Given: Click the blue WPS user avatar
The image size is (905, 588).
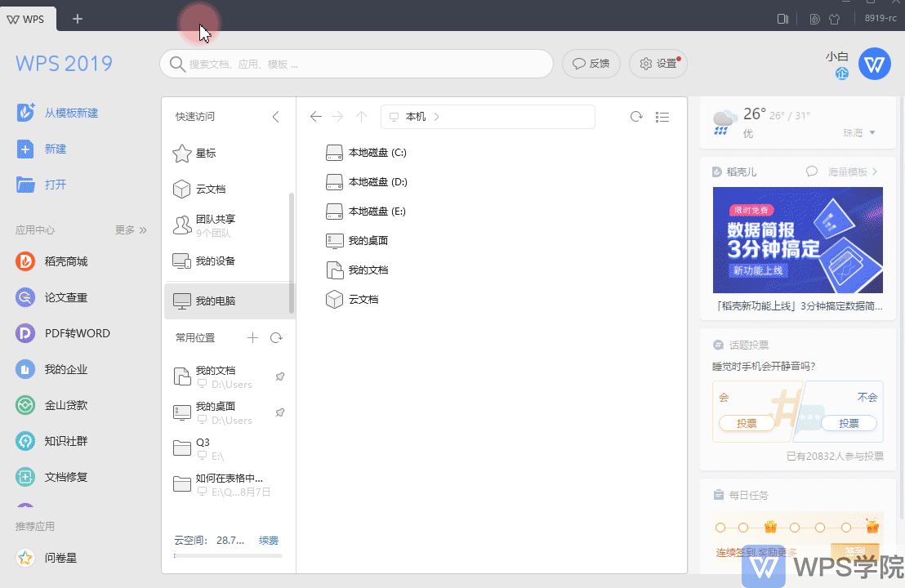Looking at the screenshot, I should click(875, 64).
